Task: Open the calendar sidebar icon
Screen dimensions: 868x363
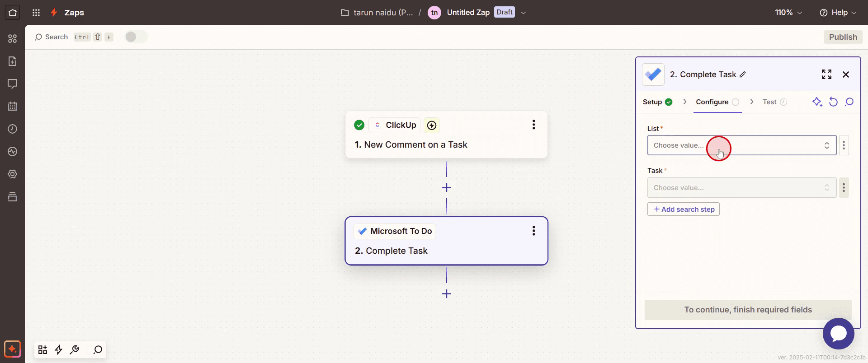Action: click(13, 107)
